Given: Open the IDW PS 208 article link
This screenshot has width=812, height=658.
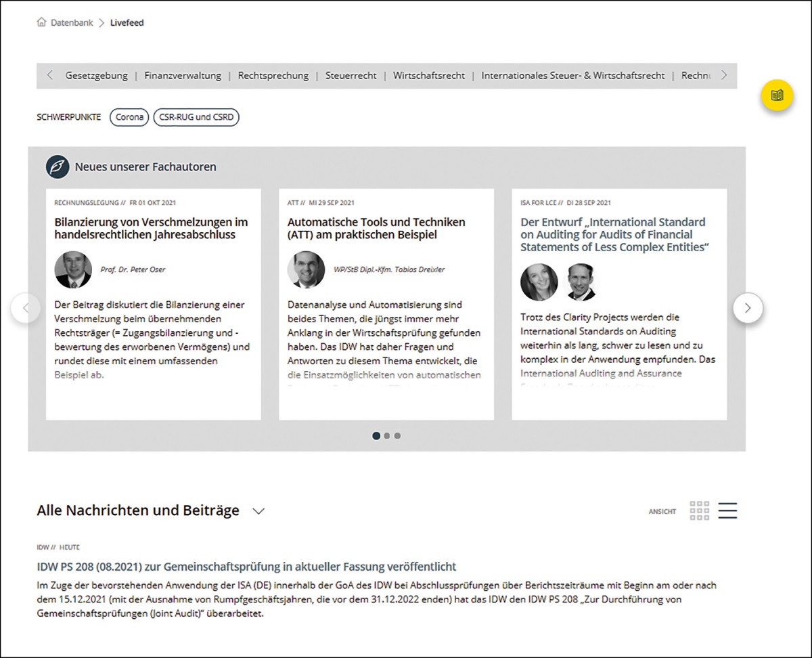Looking at the screenshot, I should tap(246, 567).
